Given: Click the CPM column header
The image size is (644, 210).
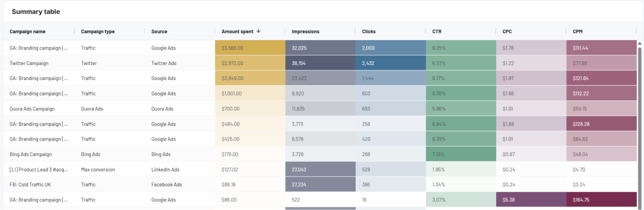Looking at the screenshot, I should point(601,32).
